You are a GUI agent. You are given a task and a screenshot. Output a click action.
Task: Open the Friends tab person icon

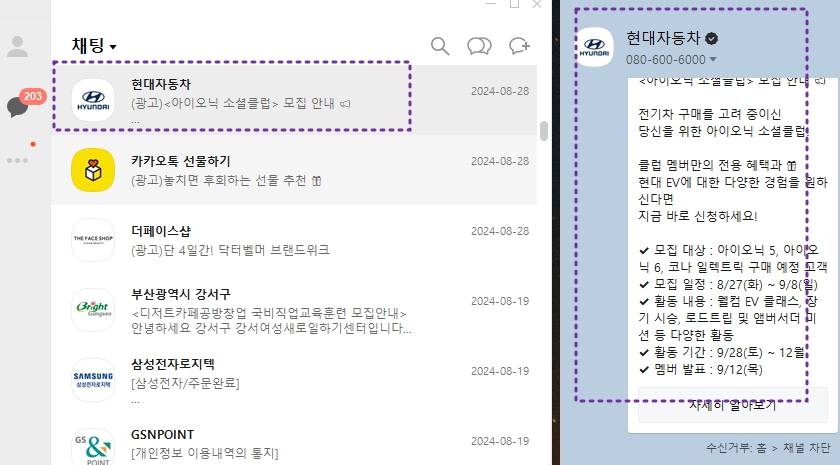[x=18, y=47]
